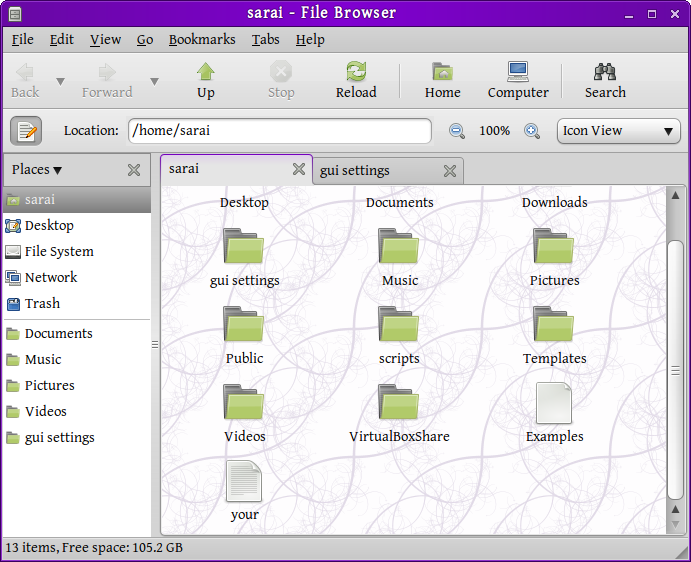Click the Forward arrow button
The width and height of the screenshot is (691, 562).
tap(107, 81)
